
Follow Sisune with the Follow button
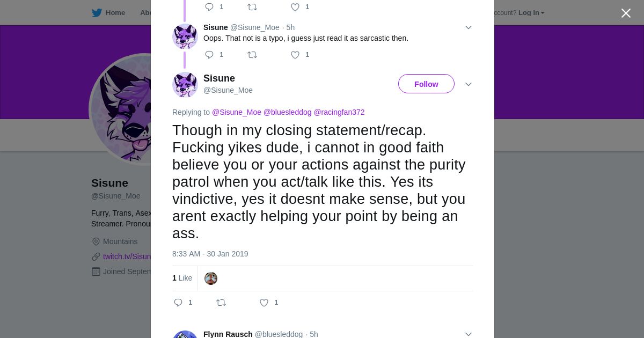pyautogui.click(x=426, y=84)
